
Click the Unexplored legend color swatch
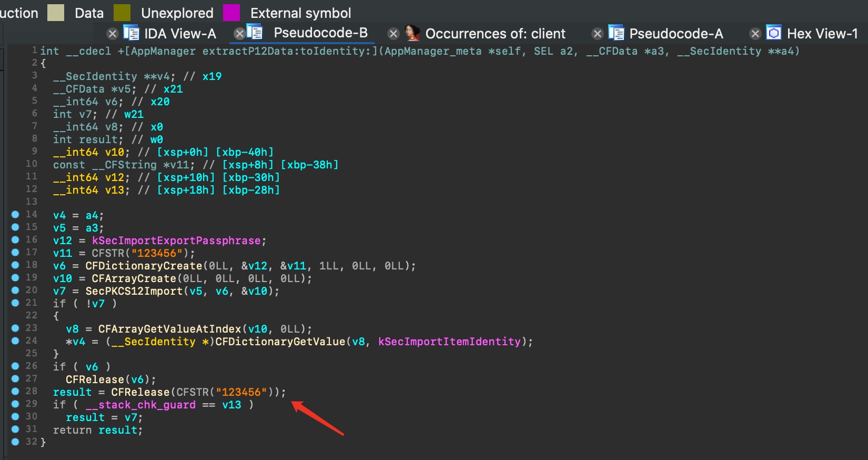pyautogui.click(x=122, y=13)
